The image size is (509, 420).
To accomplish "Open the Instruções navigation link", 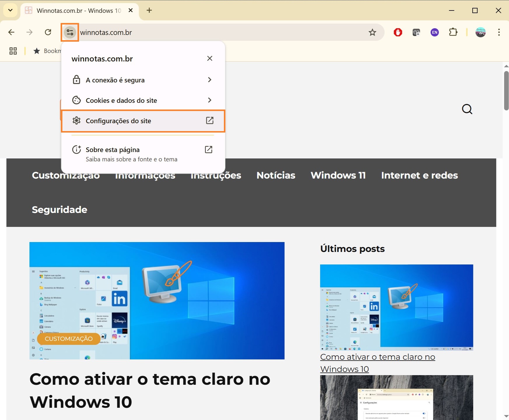I will coord(216,175).
